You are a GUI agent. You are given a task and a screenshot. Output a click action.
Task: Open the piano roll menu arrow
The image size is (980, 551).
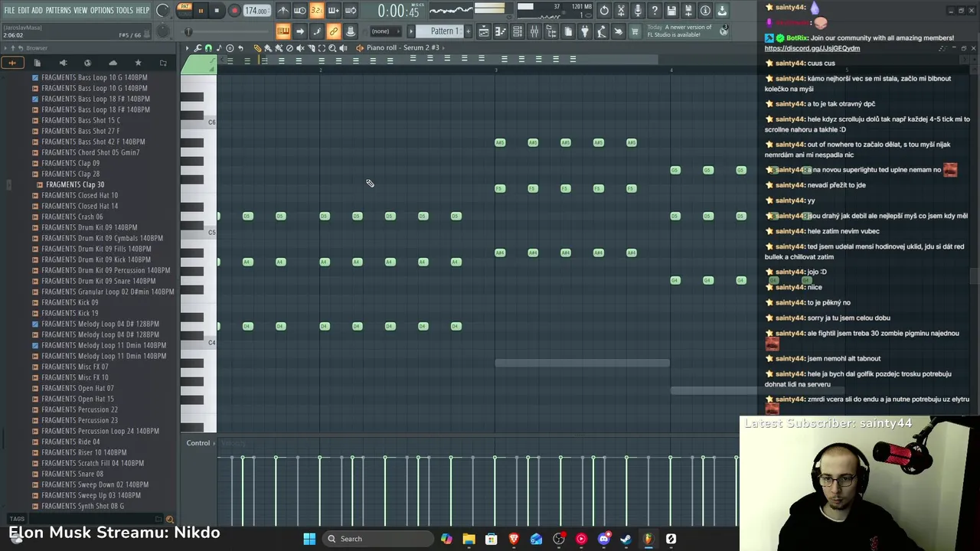coord(187,47)
